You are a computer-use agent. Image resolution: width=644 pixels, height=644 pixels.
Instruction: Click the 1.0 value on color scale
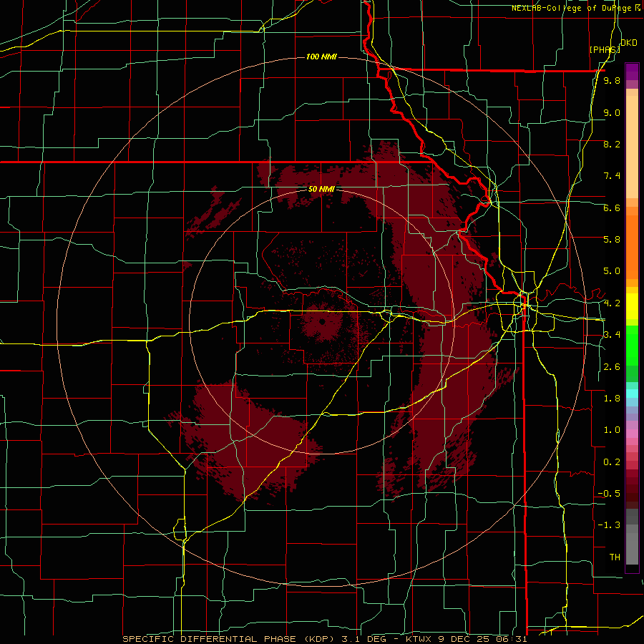click(612, 430)
